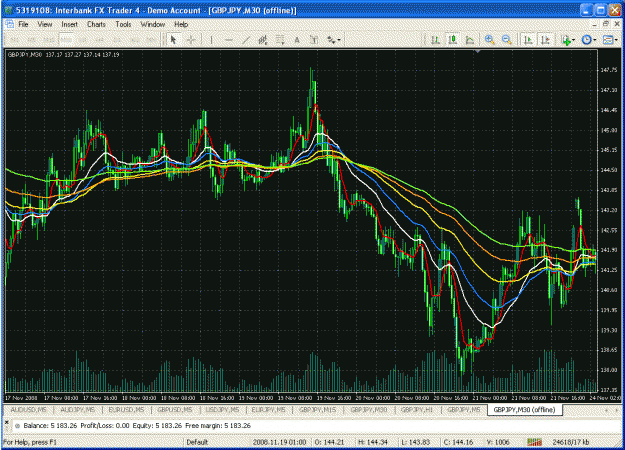
Task: Select the trendline drawing tool
Action: click(246, 39)
